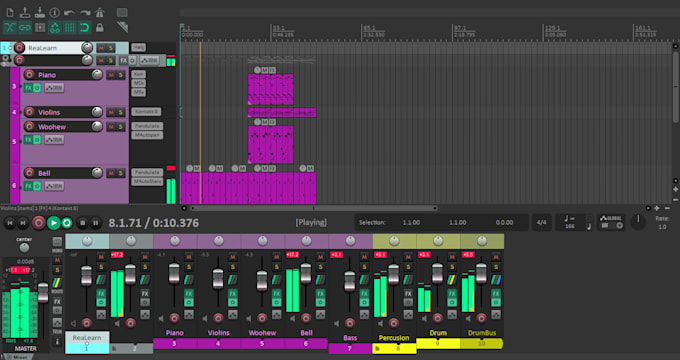The image size is (680, 360).
Task: Record-arm the Piano track
Action: pyautogui.click(x=29, y=75)
